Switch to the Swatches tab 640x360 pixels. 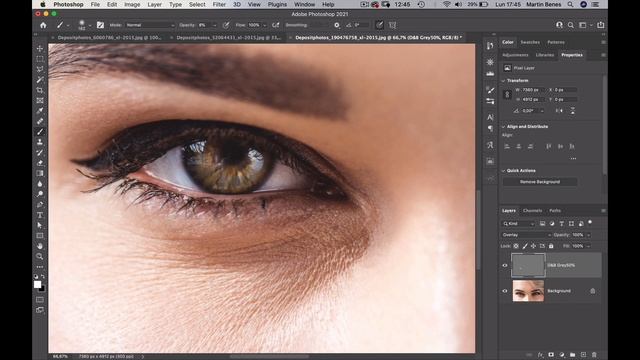[x=530, y=42]
